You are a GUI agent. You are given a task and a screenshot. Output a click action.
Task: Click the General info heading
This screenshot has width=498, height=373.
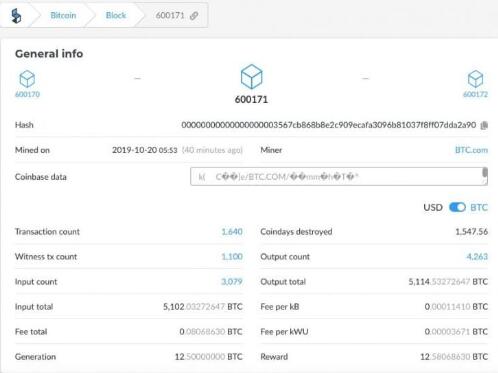[x=49, y=54]
